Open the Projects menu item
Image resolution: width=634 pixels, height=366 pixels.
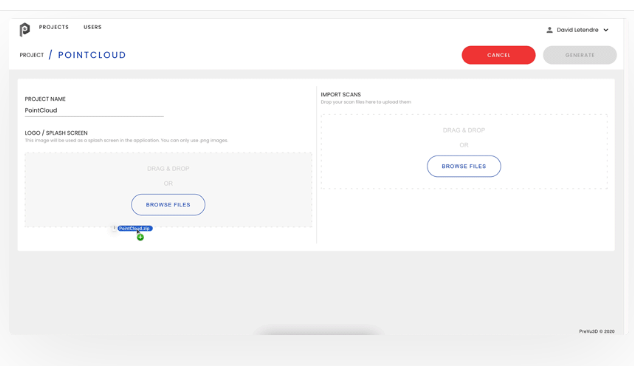54,27
